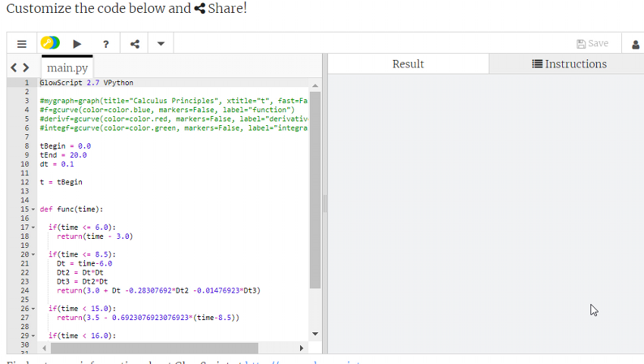Viewport: 644px width, 364px height.
Task: Click the right file navigation arrow
Action: point(26,67)
